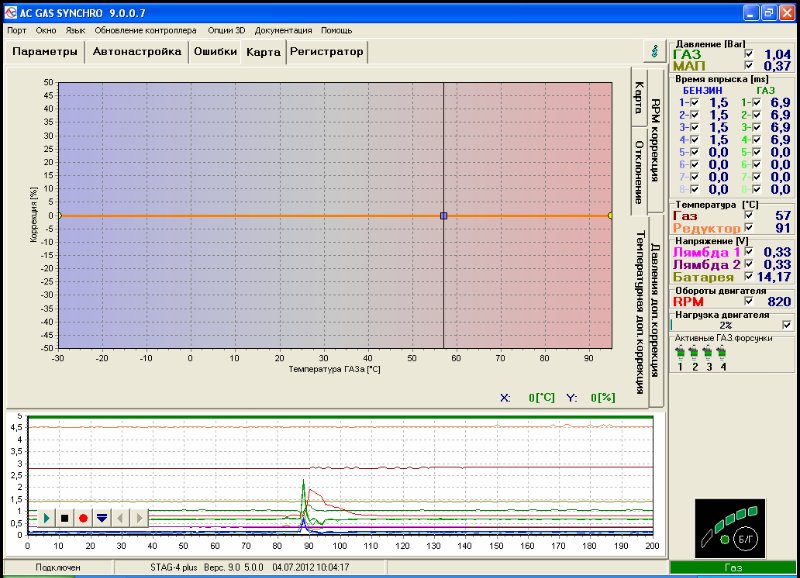The width and height of the screenshot is (800, 578).
Task: Open the Порт menu
Action: click(x=17, y=30)
